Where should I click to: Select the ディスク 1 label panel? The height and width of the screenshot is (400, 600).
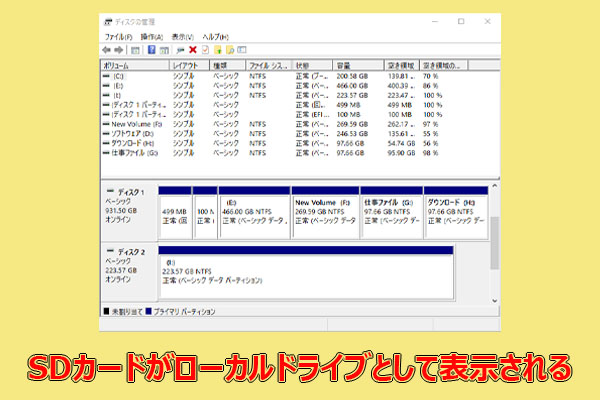[129, 212]
